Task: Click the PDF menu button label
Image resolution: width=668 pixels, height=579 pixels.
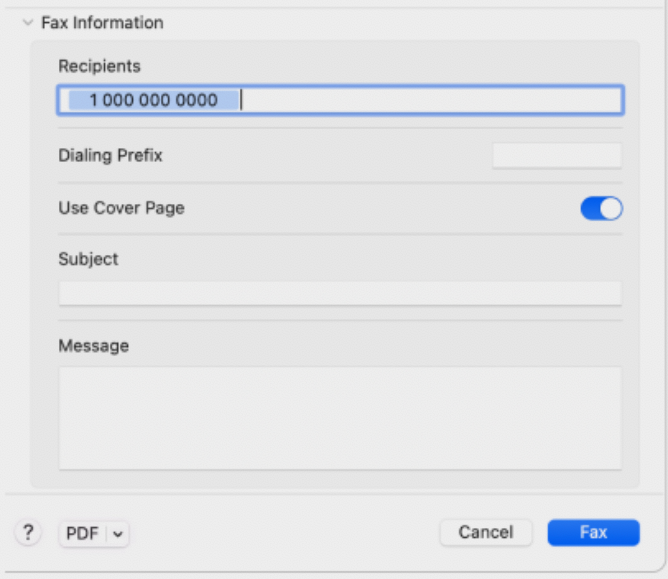Action: coord(82,534)
